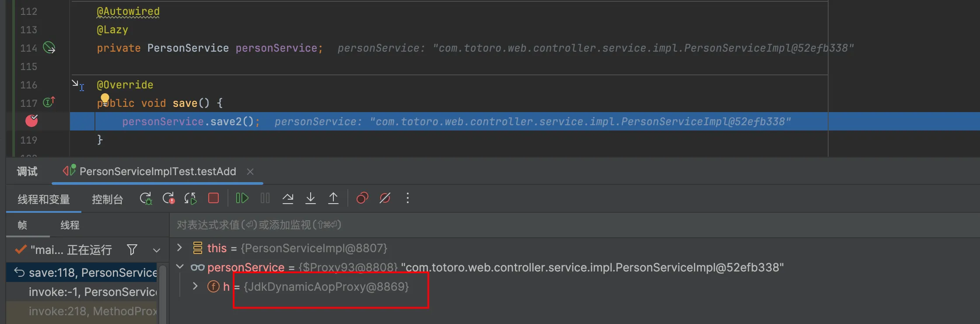This screenshot has height=324, width=980.
Task: Toggle Mute Breakpoints
Action: tap(385, 198)
